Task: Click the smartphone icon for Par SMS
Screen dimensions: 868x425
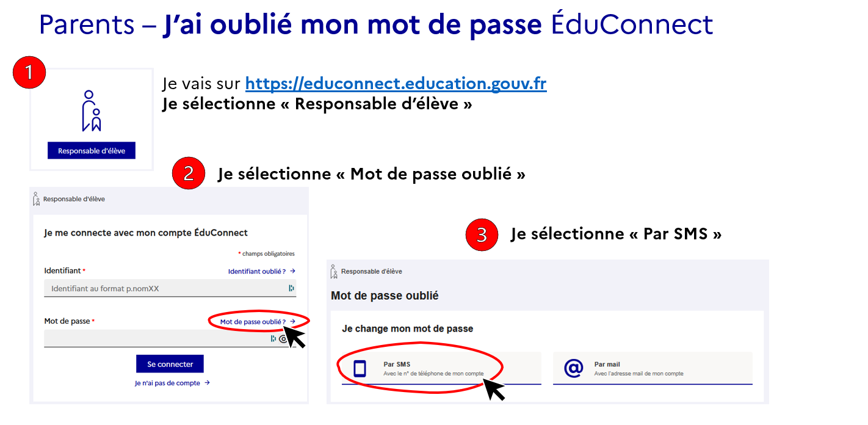Action: coord(360,369)
